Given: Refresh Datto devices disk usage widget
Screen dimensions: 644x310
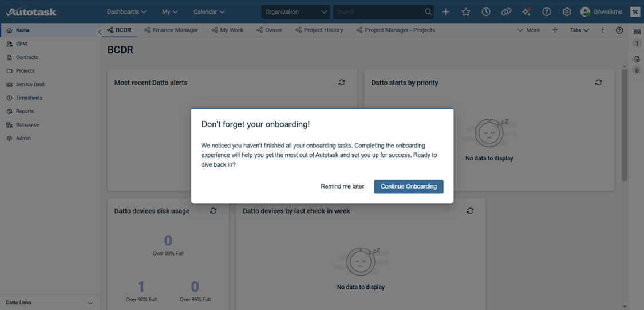Looking at the screenshot, I should pyautogui.click(x=213, y=210).
